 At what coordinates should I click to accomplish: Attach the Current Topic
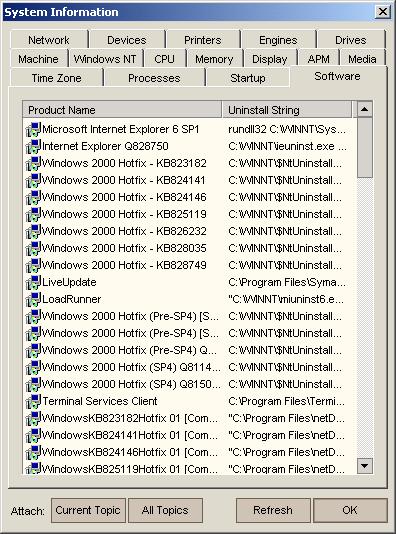88,510
